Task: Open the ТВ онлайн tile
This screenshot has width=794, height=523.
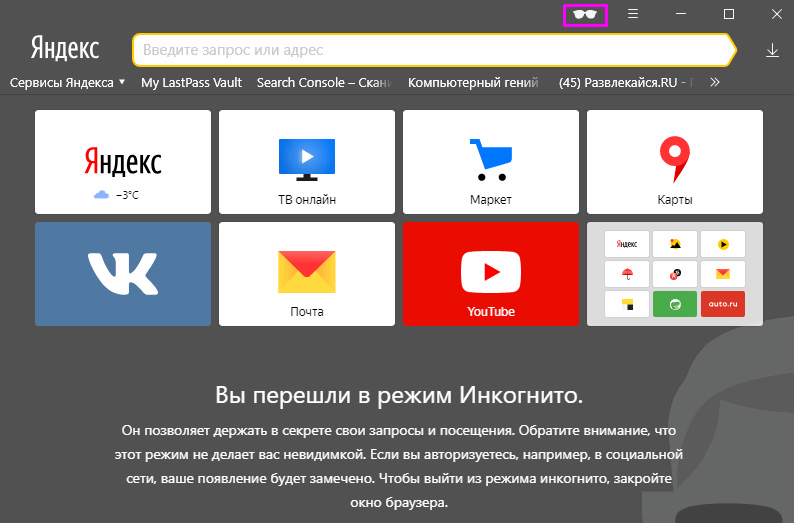Action: (307, 162)
